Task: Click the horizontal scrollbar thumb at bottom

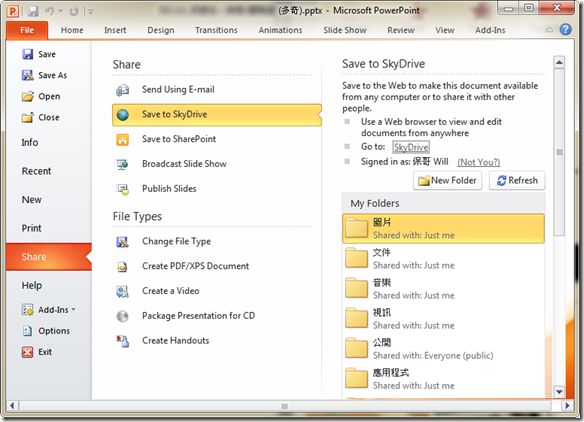Action: [285, 406]
